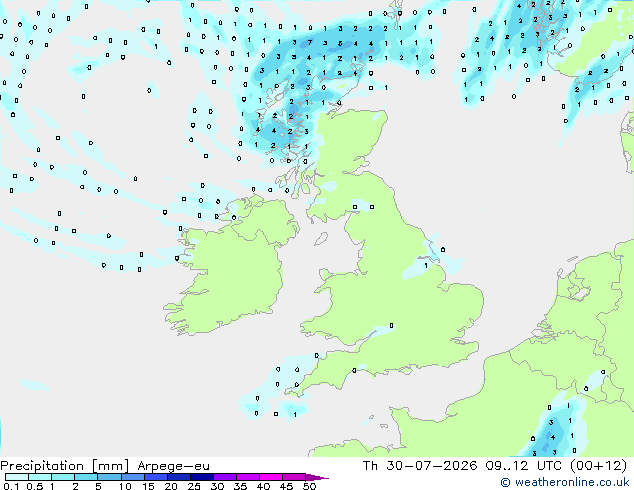Pick the 15–20 mm legend color swatch
The width and height of the screenshot is (634, 490).
click(x=155, y=477)
